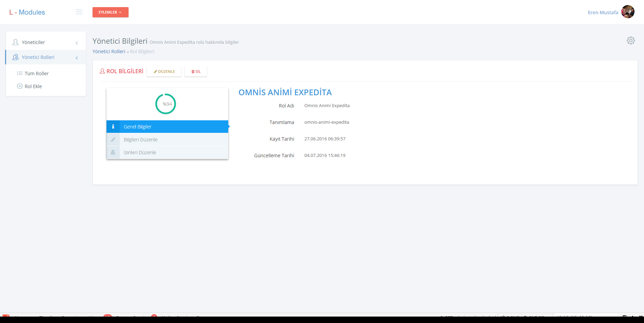The width and height of the screenshot is (644, 323).
Task: Click the Yönetici Bilgileri page title
Action: (x=120, y=41)
